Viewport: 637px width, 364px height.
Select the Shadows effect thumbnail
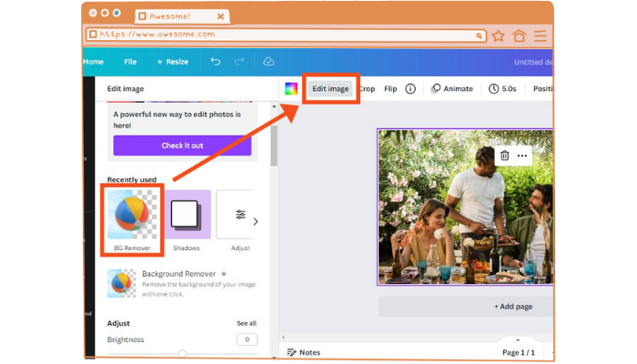click(187, 214)
